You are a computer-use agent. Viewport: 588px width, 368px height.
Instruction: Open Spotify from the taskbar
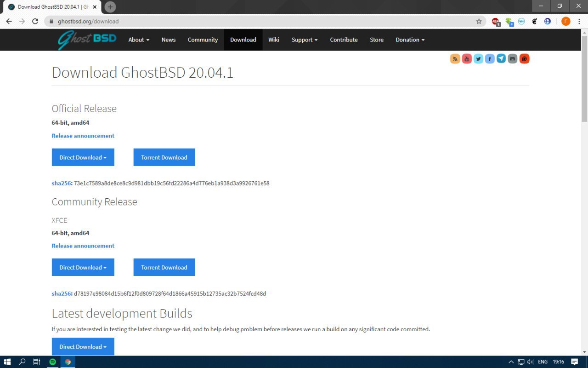pos(52,362)
